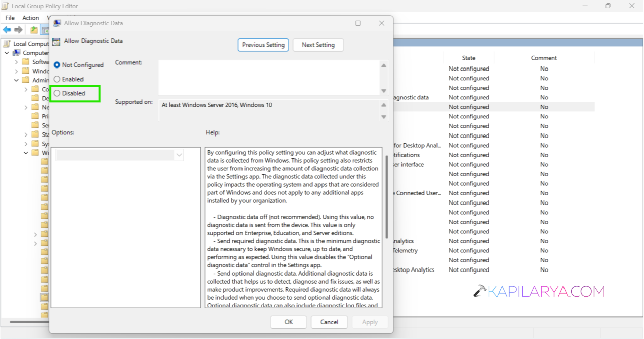Collapse the truncated 'Admin' tree node
Image resolution: width=644 pixels, height=339 pixels.
click(16, 80)
